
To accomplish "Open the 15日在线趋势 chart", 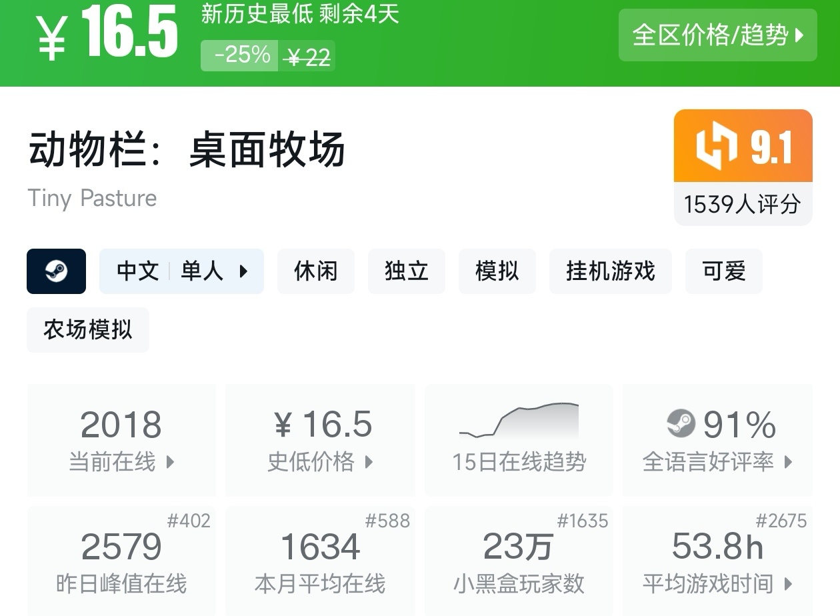I will [x=519, y=440].
